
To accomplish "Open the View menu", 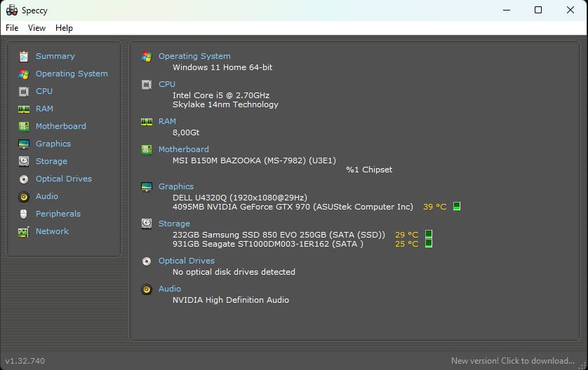I will coord(36,28).
